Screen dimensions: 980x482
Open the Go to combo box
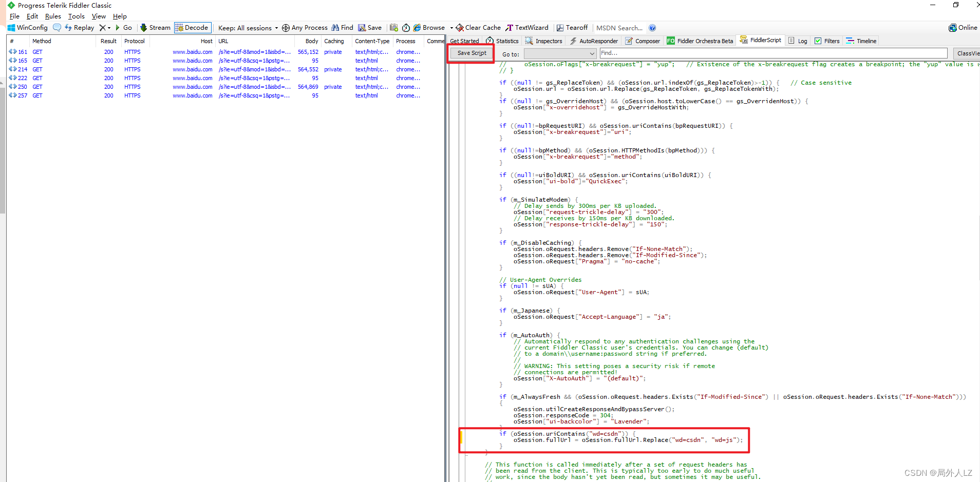click(560, 53)
